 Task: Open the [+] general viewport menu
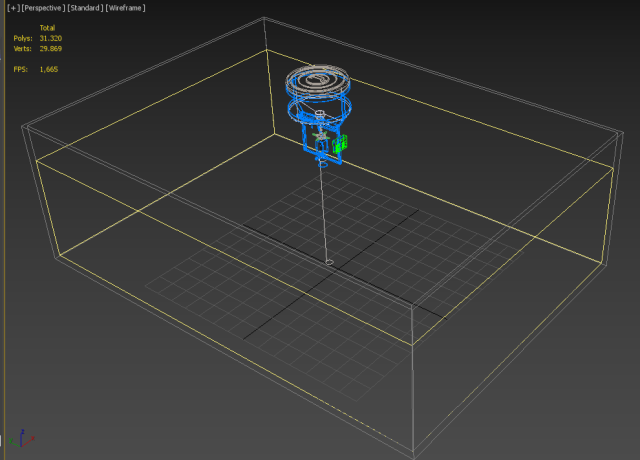pos(13,7)
